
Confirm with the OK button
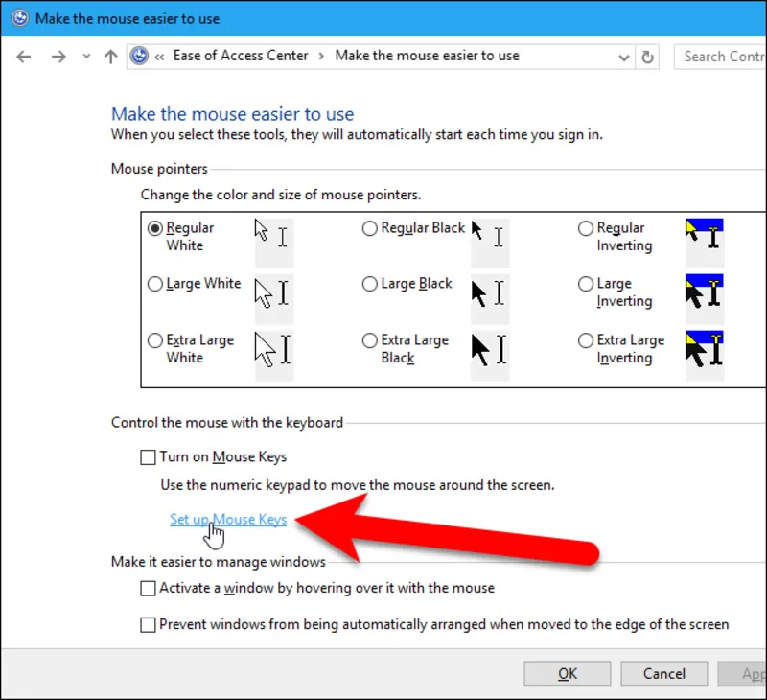pos(567,673)
